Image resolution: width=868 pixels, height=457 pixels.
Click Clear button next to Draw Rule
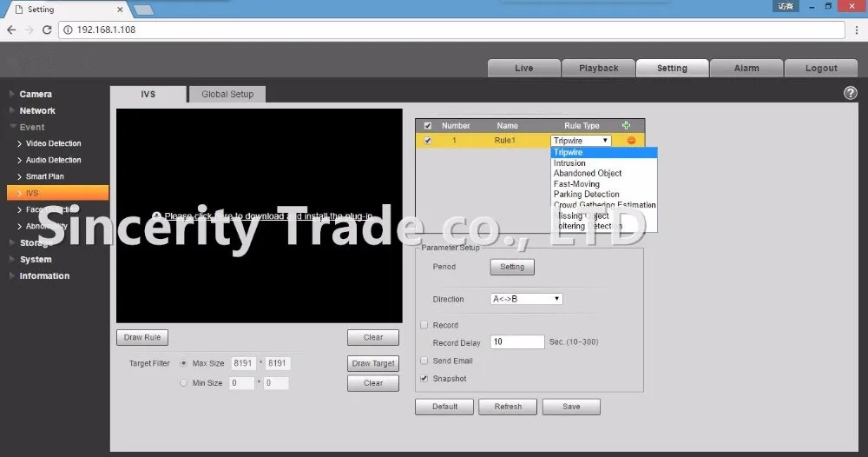(x=373, y=337)
